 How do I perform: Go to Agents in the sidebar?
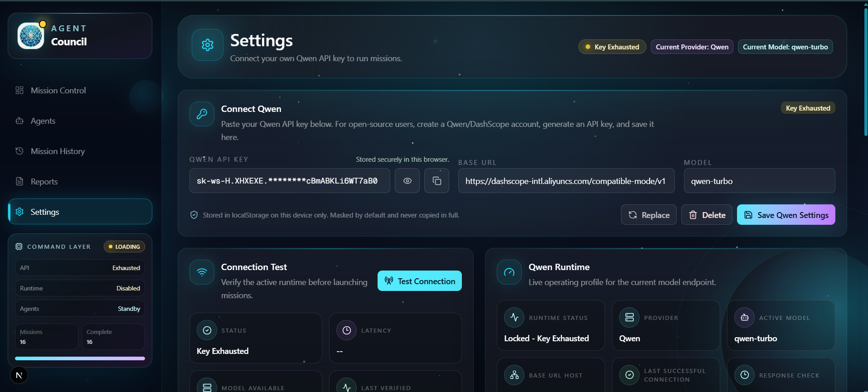pyautogui.click(x=80, y=121)
